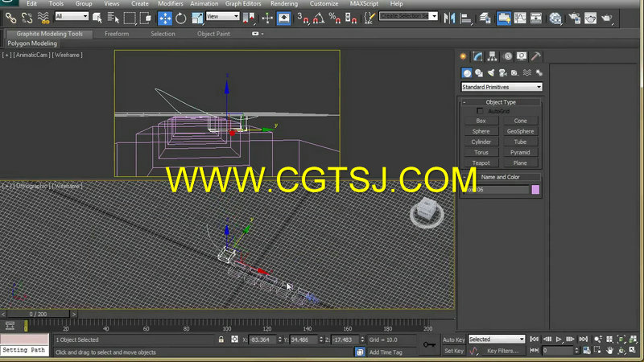Viewport: 644px width, 362px height.
Task: Click the Use Pivot Point Center icon
Action: pyautogui.click(x=249, y=18)
